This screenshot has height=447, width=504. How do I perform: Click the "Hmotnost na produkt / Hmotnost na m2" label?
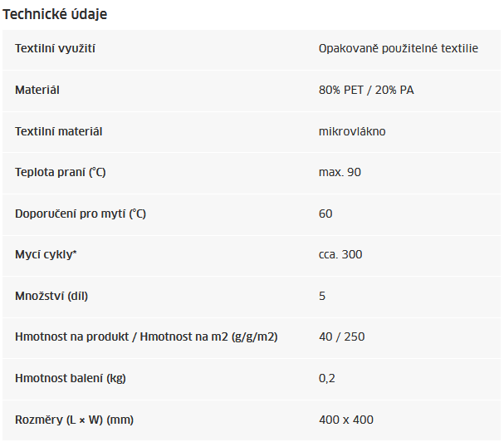tap(146, 336)
